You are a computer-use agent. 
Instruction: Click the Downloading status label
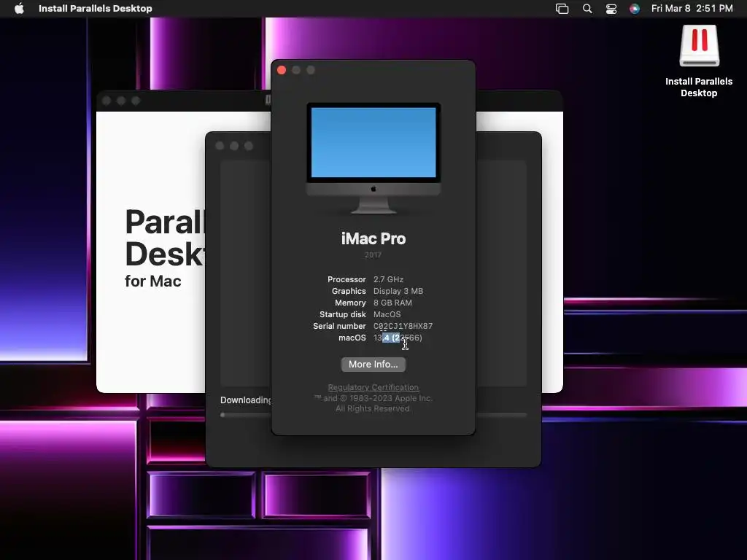tap(245, 400)
